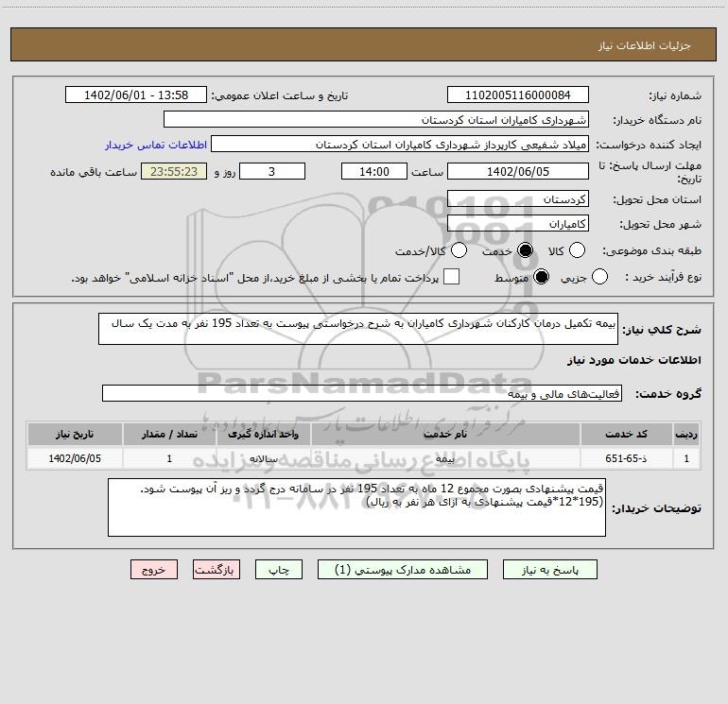This screenshot has width=728, height=704.
Task: Open the اطلاعات تماس خریدار link
Action: [x=156, y=145]
